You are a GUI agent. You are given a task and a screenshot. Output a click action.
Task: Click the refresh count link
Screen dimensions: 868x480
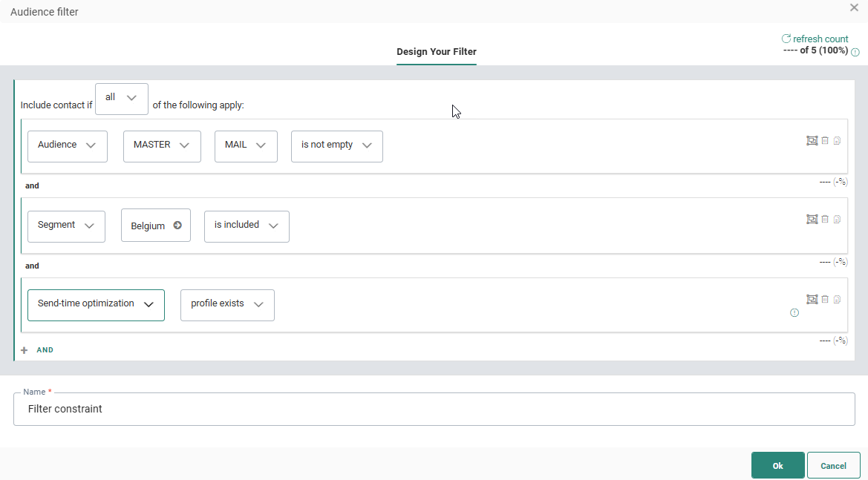[815, 39]
